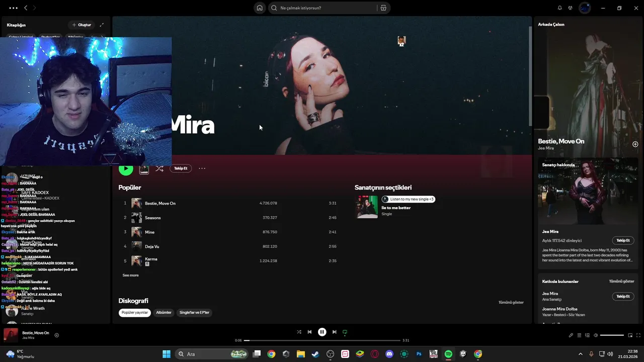Skip to the previous track
Viewport: 644px width, 362px height.
309,332
